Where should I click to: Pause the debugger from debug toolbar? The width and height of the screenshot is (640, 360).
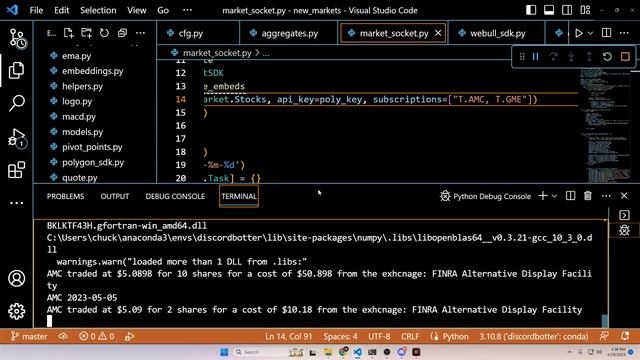coord(536,57)
